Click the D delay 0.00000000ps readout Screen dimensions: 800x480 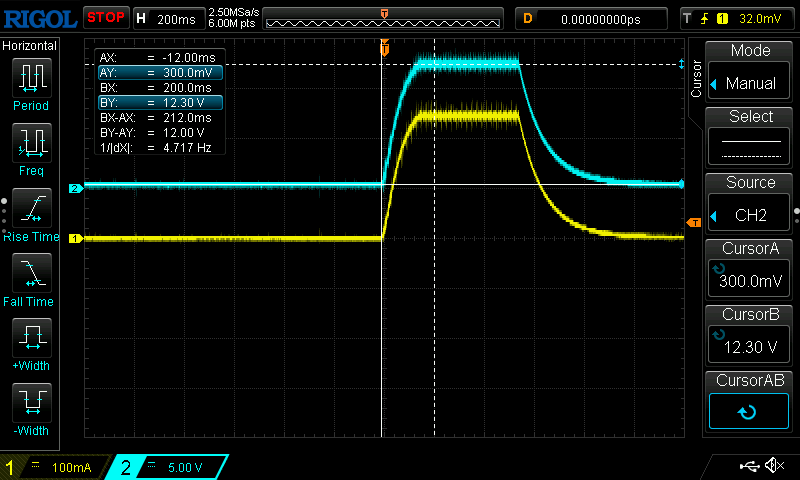click(x=591, y=19)
